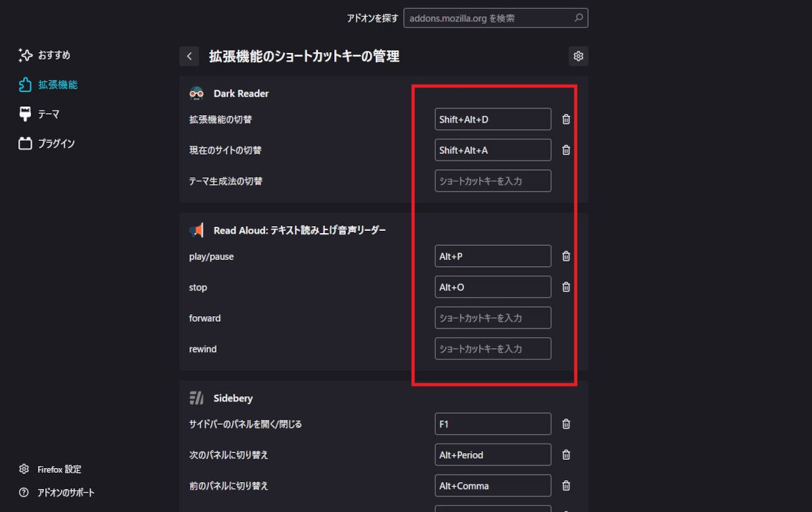
Task: Click the 次のパネルに切り替え label
Action: (x=229, y=455)
